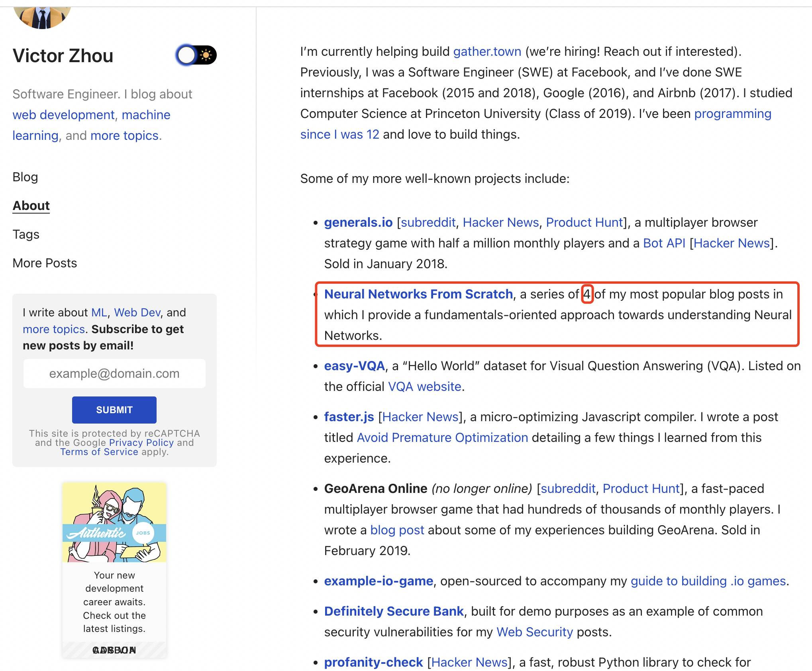Open the easy-VQA project link
The image size is (812, 671).
coord(355,366)
